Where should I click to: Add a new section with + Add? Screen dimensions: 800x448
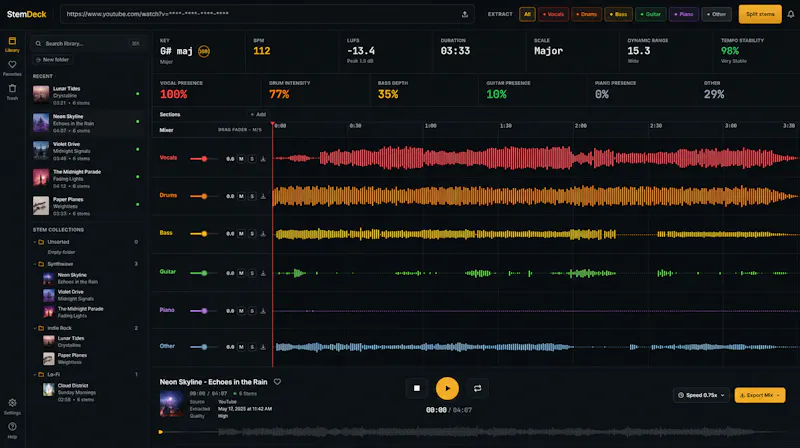[x=258, y=114]
